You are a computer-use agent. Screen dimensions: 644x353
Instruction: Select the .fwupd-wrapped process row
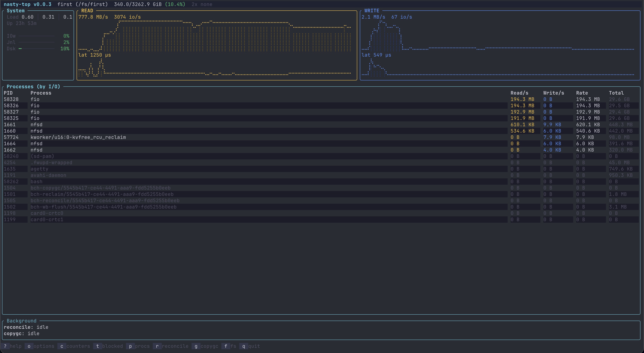click(321, 163)
